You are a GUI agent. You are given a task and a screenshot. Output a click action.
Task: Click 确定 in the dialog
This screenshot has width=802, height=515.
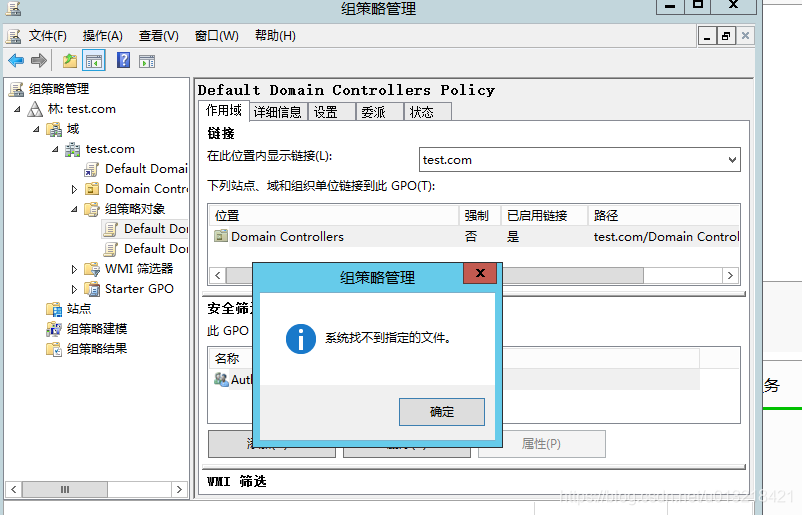pos(441,412)
